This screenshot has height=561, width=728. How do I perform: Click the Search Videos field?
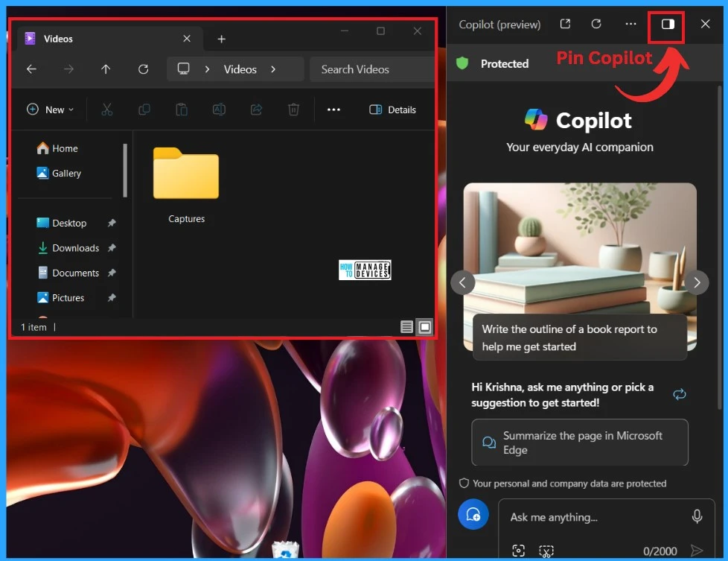[x=372, y=69]
